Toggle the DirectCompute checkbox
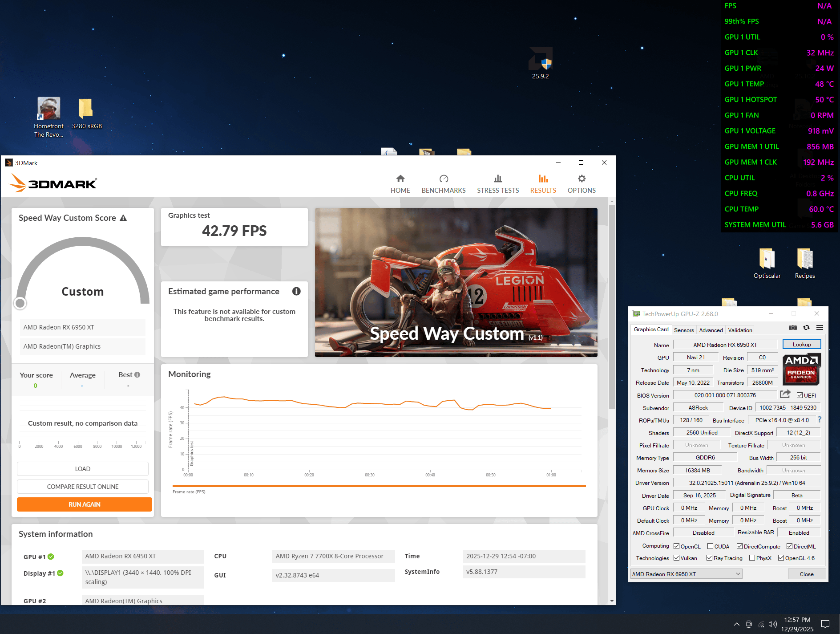This screenshot has width=840, height=634. 739,546
